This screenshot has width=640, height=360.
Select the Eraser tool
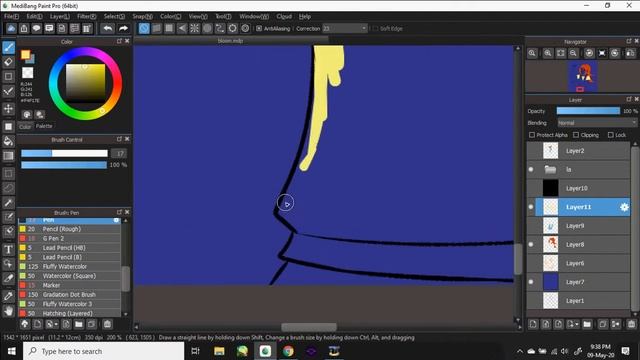click(x=9, y=62)
